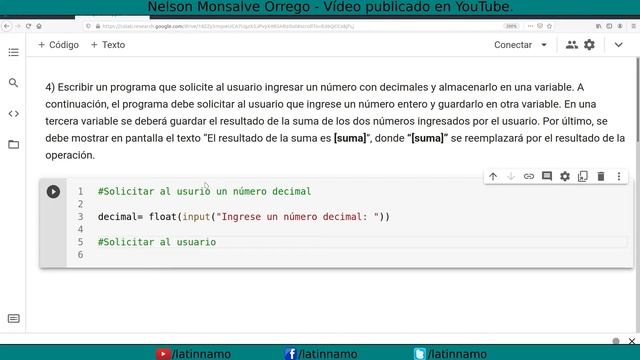Open notebook settings gear in toolbar
This screenshot has height=360, width=640.
click(x=589, y=44)
